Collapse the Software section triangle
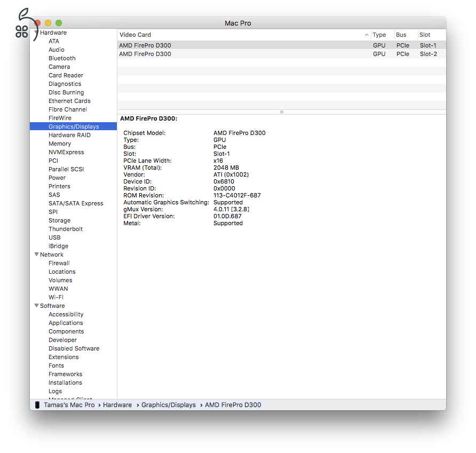476x453 pixels. click(x=36, y=306)
